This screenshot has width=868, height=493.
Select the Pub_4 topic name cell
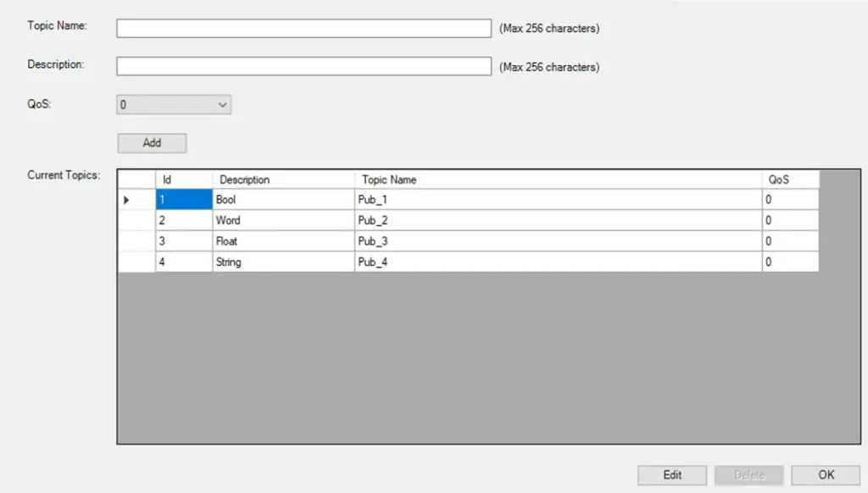(x=558, y=263)
